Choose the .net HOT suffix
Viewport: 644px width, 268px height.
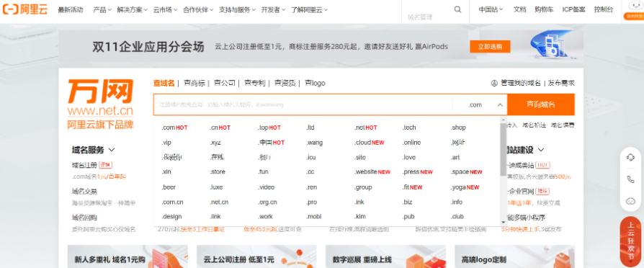(x=365, y=128)
